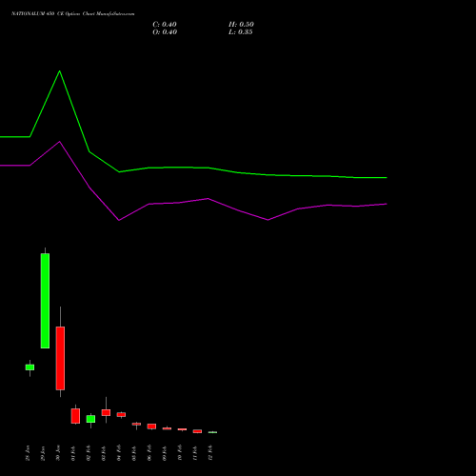Click the 09 Feb date label
Viewport: 476px width, 476px height.
(165, 453)
